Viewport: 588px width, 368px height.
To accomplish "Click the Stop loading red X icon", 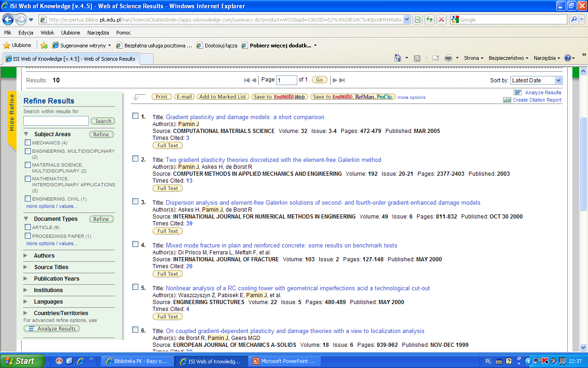I will (441, 19).
